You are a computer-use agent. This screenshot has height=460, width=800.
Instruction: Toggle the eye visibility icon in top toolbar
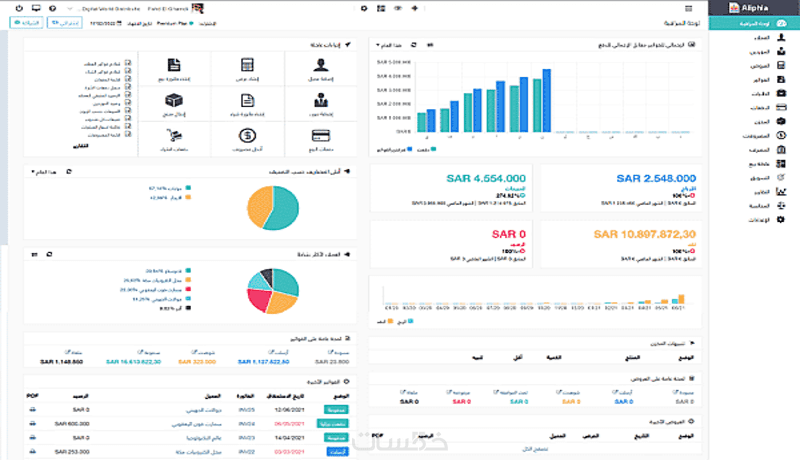[x=398, y=8]
